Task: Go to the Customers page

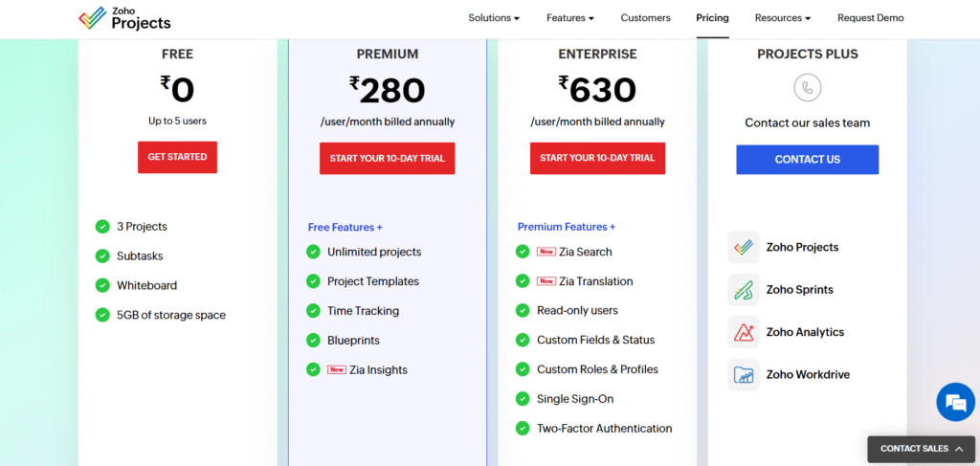Action: click(x=645, y=18)
